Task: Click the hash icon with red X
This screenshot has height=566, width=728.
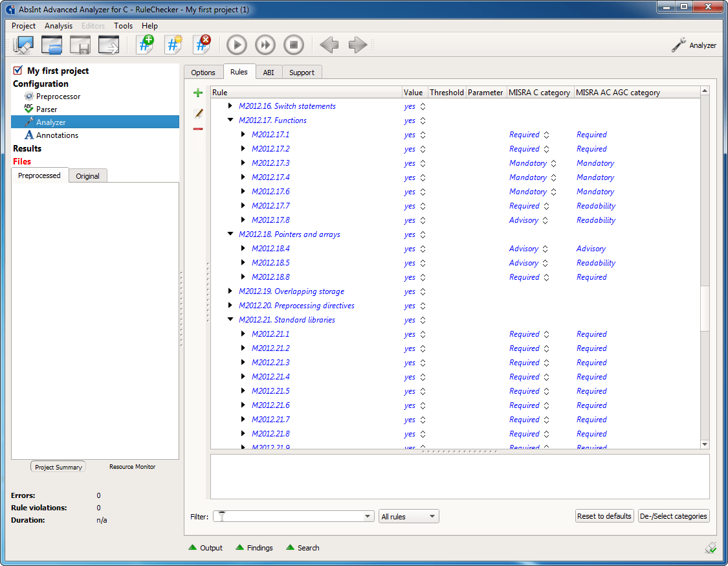Action: [x=203, y=45]
